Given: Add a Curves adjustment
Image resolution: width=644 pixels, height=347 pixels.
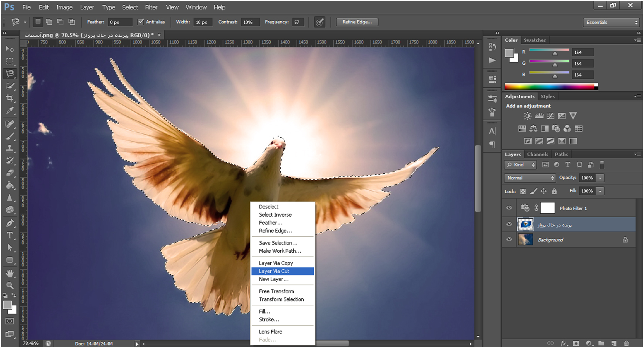Looking at the screenshot, I should tap(550, 116).
